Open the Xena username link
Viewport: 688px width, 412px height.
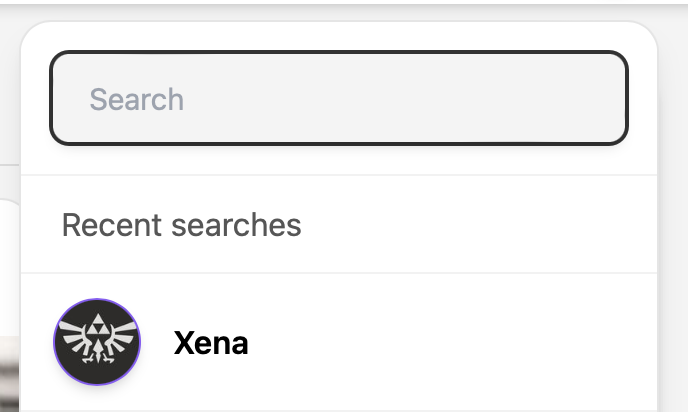(211, 344)
